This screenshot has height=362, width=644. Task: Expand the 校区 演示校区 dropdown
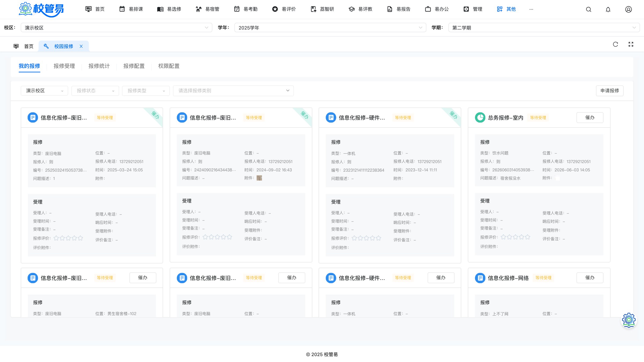pos(116,28)
